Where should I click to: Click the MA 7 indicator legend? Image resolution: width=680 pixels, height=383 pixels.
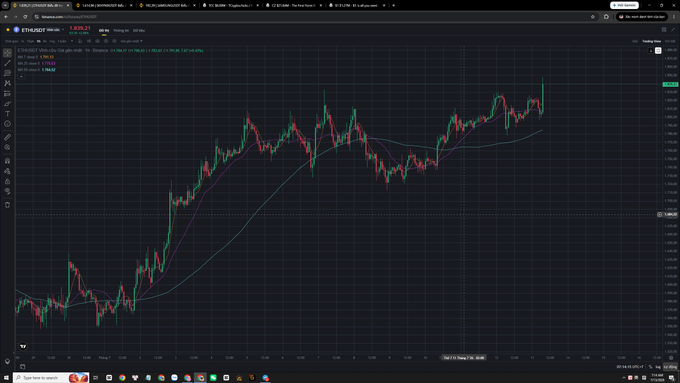pyautogui.click(x=36, y=57)
